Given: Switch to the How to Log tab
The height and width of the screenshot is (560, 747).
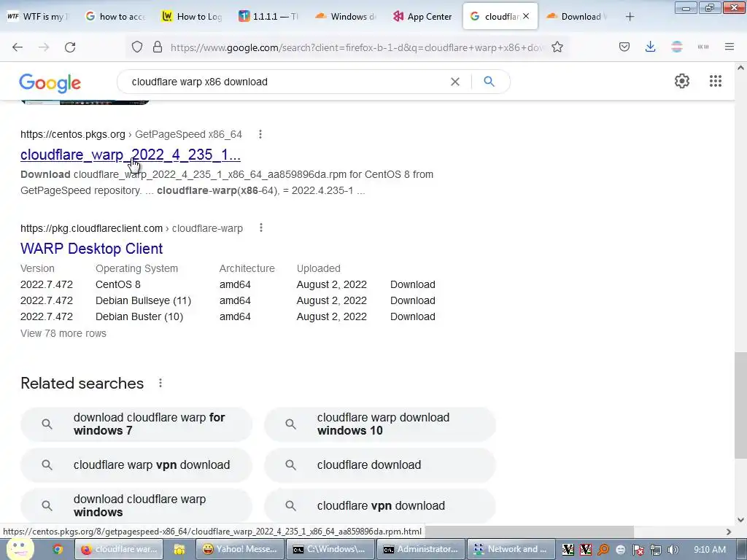Looking at the screenshot, I should (x=192, y=17).
